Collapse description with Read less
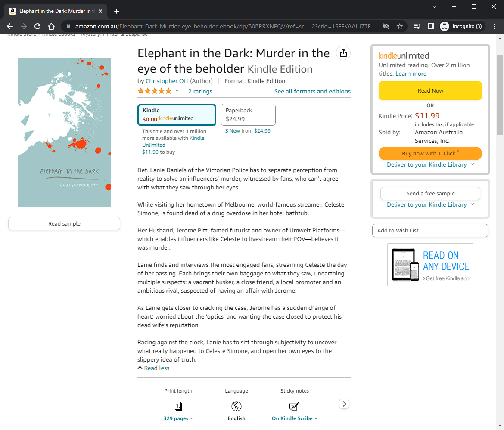 pyautogui.click(x=156, y=368)
